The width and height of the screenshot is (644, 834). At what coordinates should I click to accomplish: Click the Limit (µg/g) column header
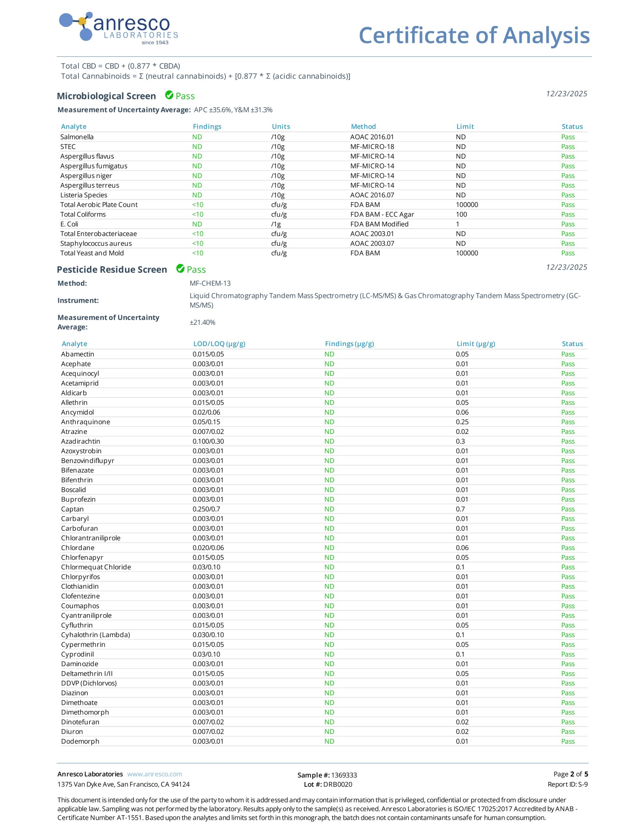476,344
